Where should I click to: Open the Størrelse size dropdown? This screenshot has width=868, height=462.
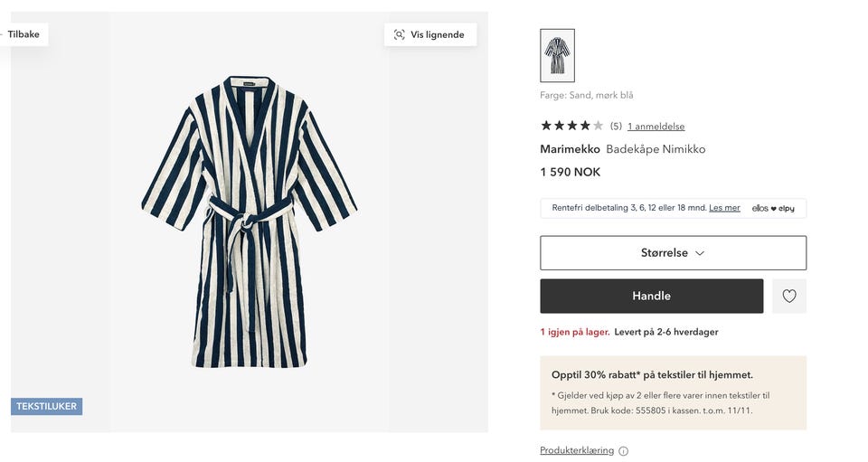673,253
